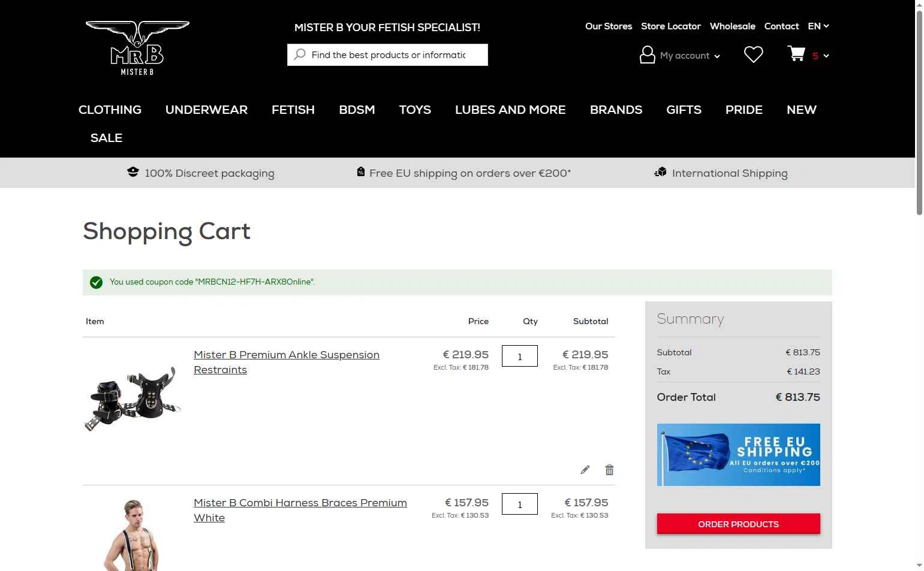Click the My account user icon

tap(647, 55)
